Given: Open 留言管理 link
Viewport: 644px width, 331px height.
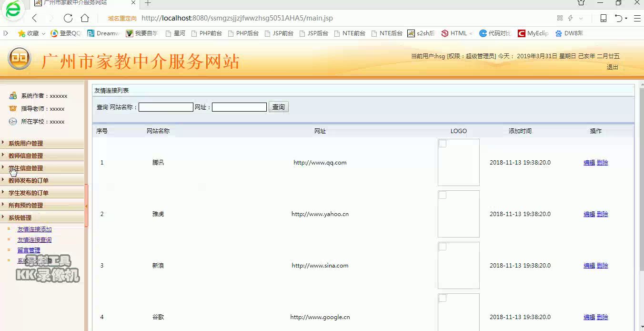Looking at the screenshot, I should click(29, 250).
